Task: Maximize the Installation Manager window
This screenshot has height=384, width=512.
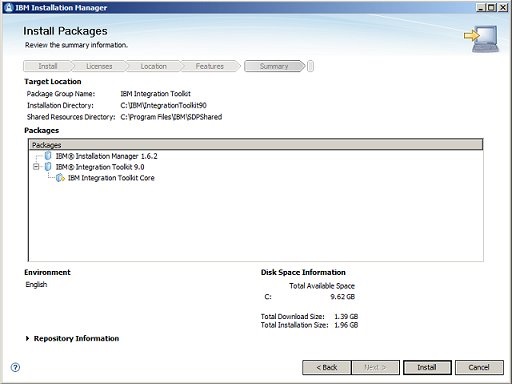Action: point(491,7)
